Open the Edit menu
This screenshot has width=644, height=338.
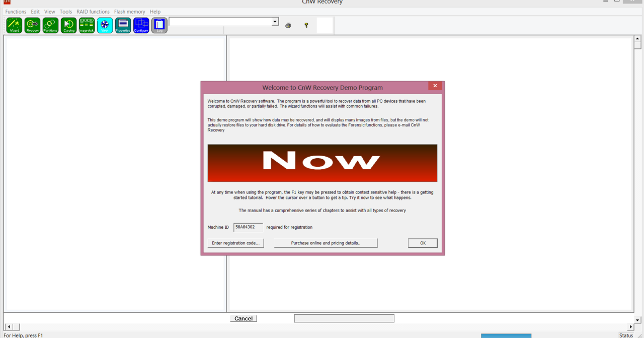coord(35,12)
